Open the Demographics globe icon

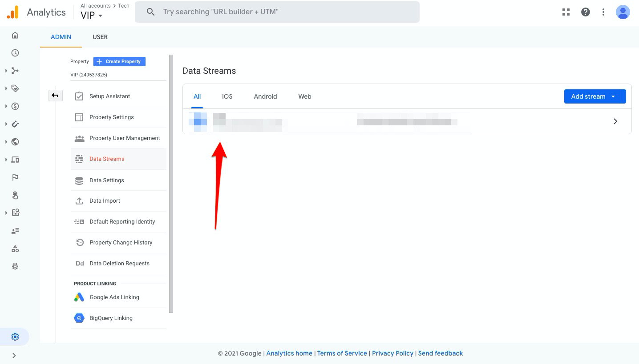click(15, 142)
